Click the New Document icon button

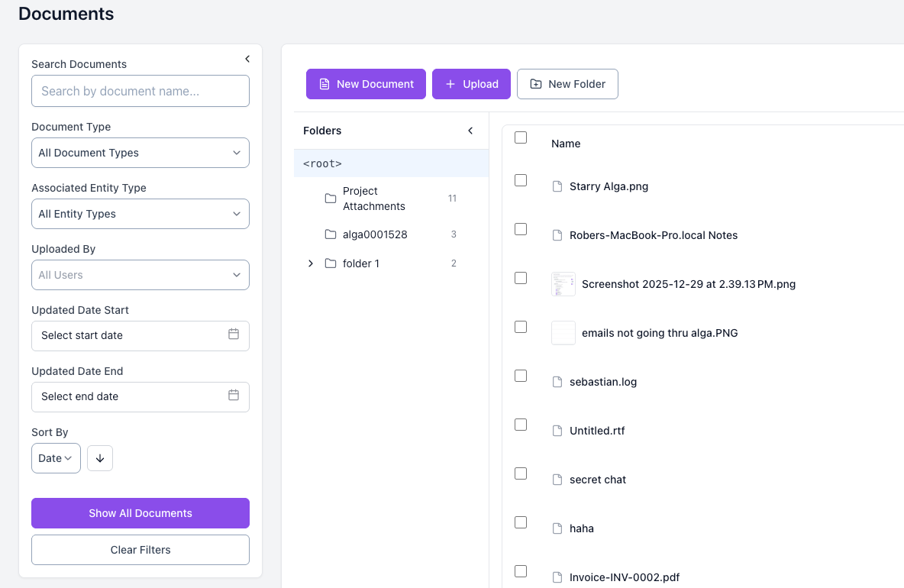(x=324, y=84)
